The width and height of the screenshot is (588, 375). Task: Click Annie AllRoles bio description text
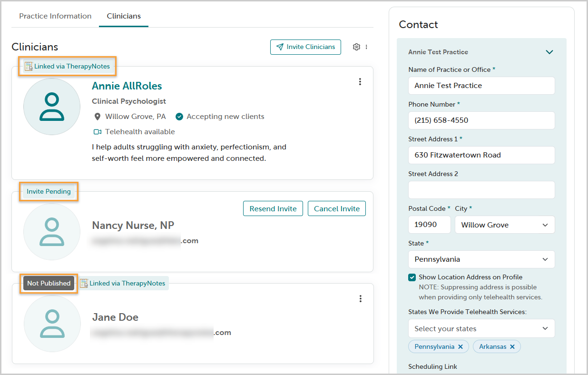coord(189,153)
